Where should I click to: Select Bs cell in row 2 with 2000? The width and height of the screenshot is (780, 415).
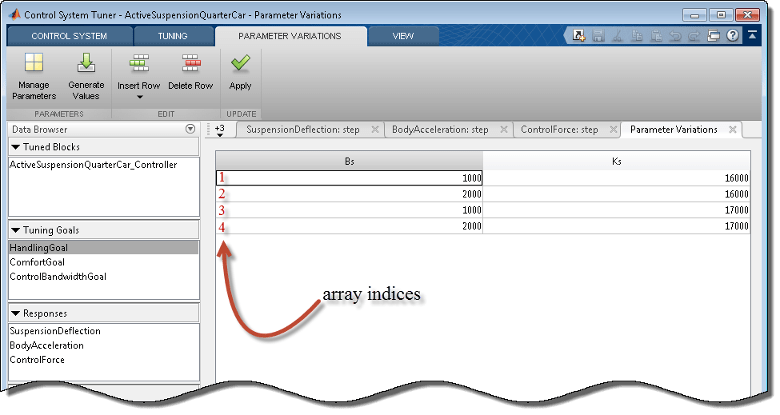[349, 194]
